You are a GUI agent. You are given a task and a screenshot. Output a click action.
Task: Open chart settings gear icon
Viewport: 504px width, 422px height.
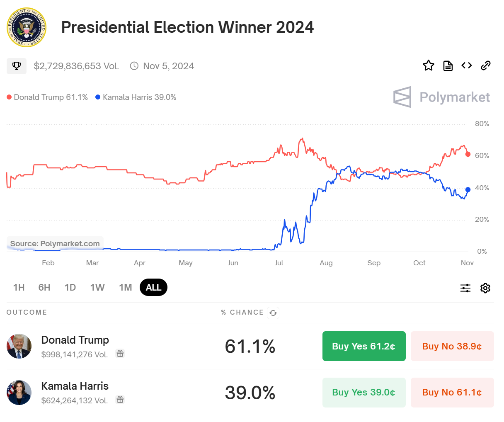[485, 288]
